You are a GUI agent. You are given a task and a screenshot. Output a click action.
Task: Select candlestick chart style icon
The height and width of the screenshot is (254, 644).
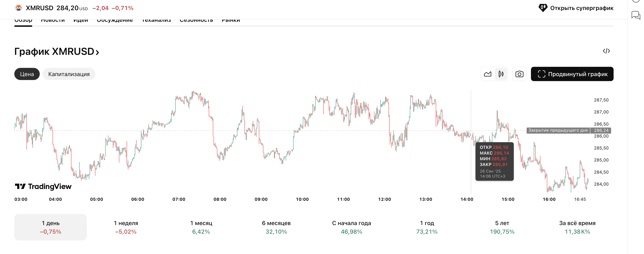501,74
